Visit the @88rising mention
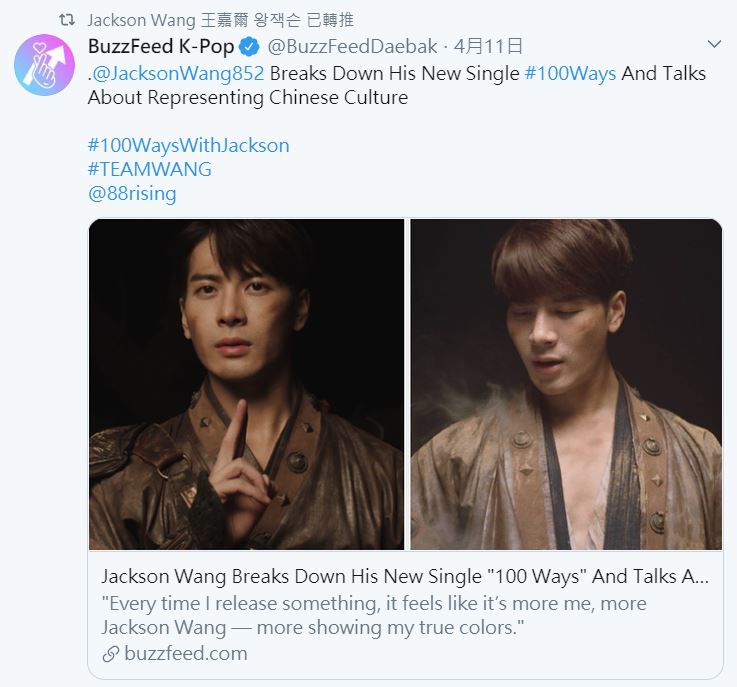 (132, 193)
